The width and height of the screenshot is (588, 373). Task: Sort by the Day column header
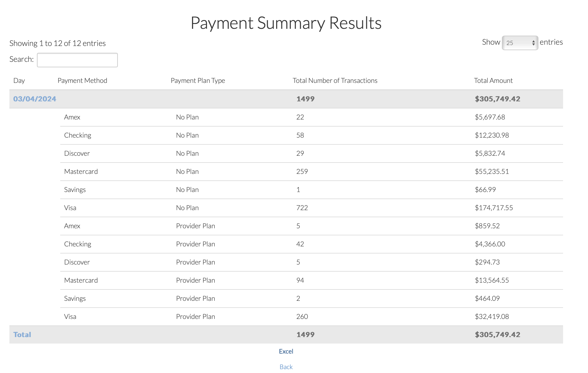coord(19,81)
